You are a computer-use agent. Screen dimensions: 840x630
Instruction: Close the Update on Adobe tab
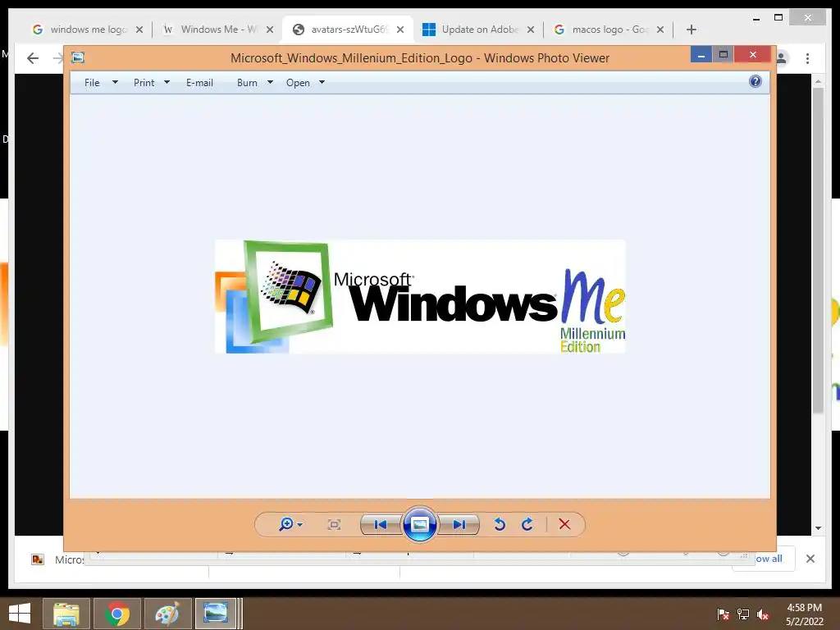tap(531, 30)
